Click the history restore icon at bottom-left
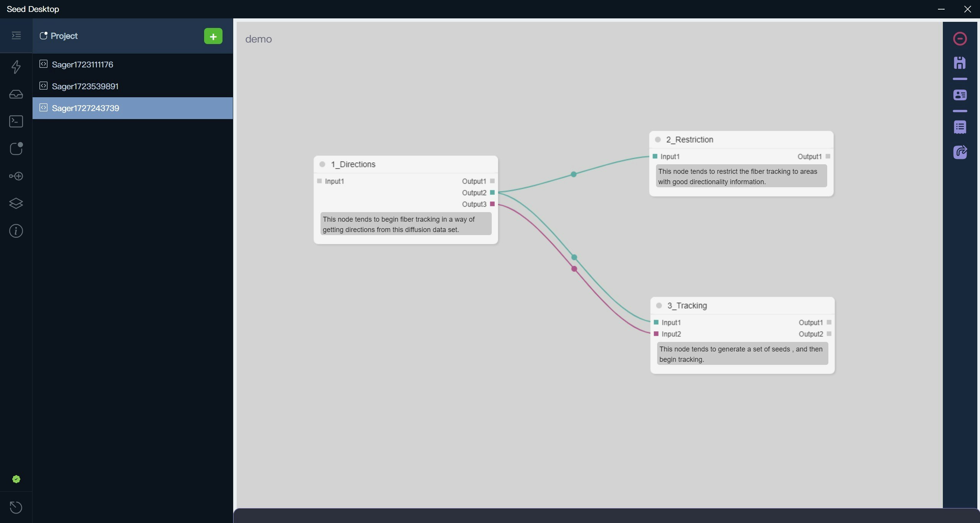 pyautogui.click(x=16, y=507)
